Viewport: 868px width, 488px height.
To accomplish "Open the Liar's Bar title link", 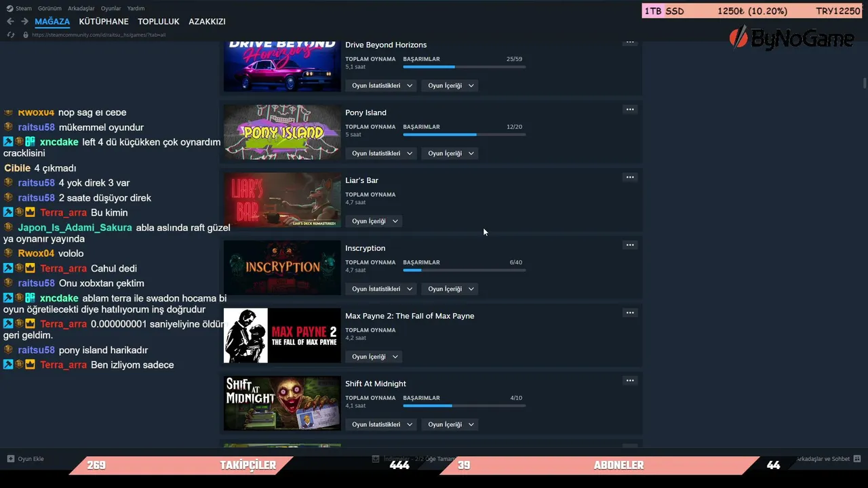I will (x=361, y=180).
